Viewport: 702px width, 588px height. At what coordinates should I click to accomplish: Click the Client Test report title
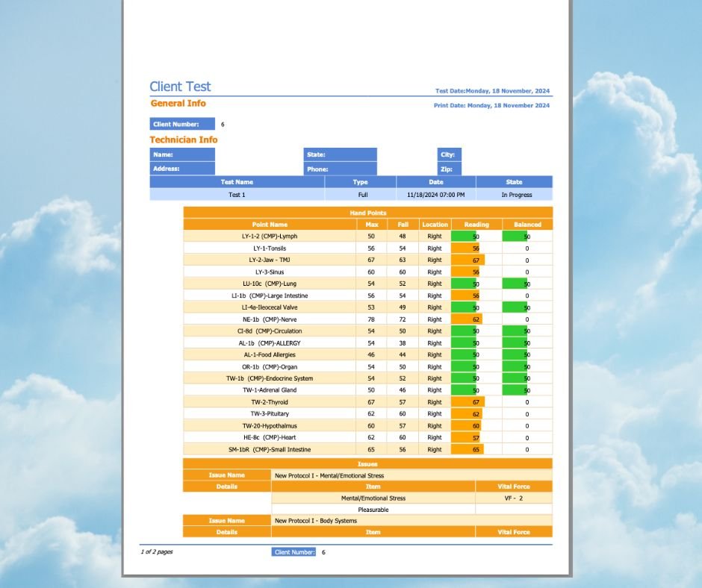coord(180,87)
